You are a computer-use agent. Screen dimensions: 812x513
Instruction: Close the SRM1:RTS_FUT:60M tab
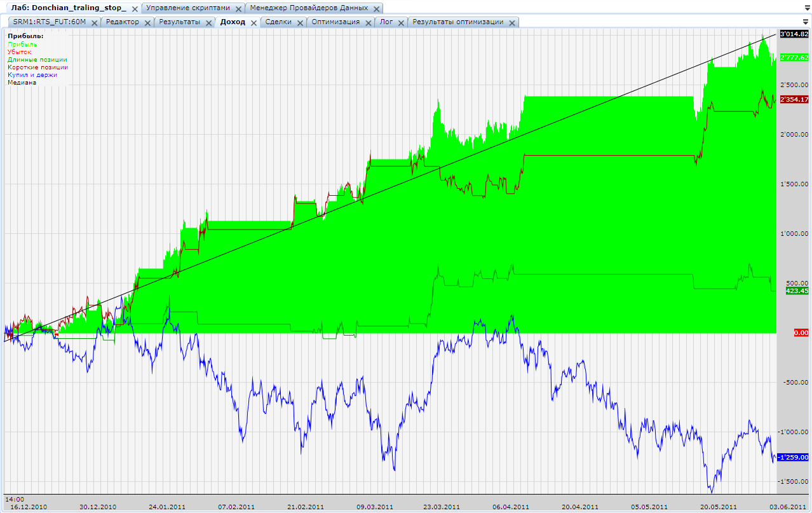(93, 22)
